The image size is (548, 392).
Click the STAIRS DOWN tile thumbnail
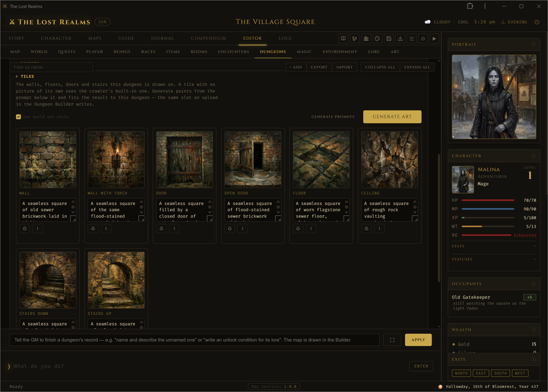tap(48, 280)
